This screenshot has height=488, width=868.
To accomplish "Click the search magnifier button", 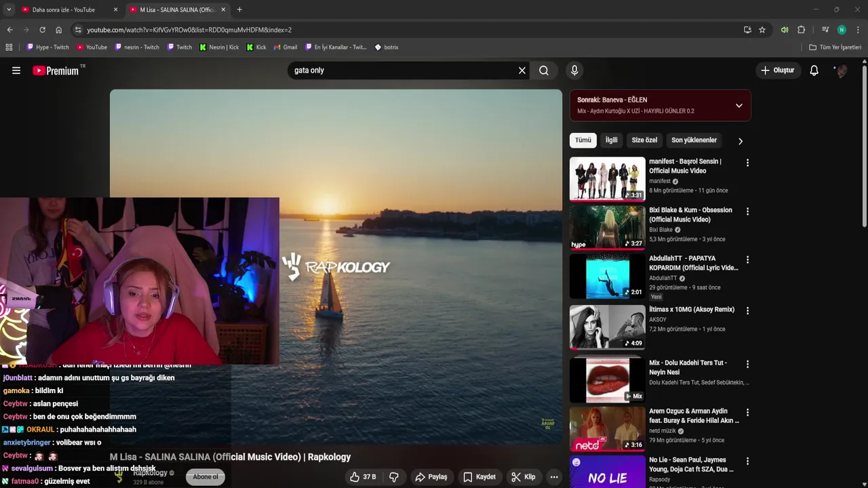I will tap(544, 70).
